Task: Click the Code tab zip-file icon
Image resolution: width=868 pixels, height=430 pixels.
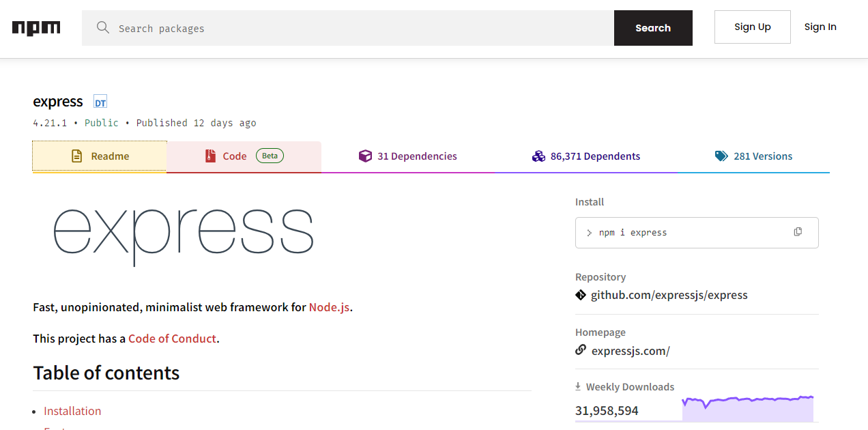Action: tap(210, 156)
